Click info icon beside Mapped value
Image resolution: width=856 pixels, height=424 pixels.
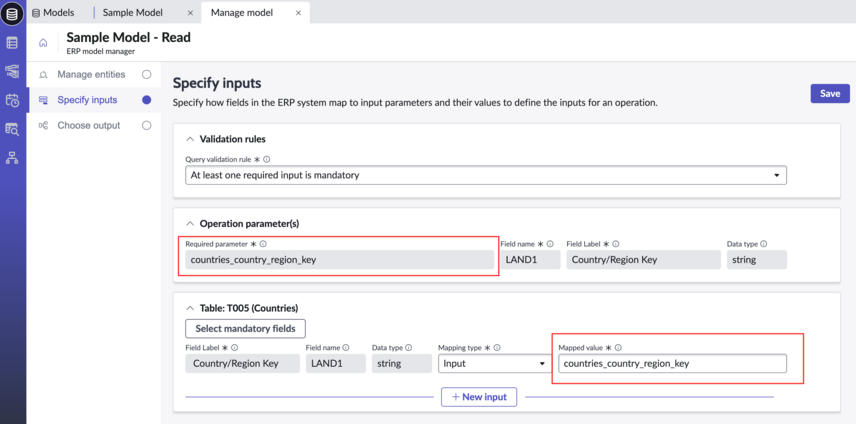coord(619,348)
